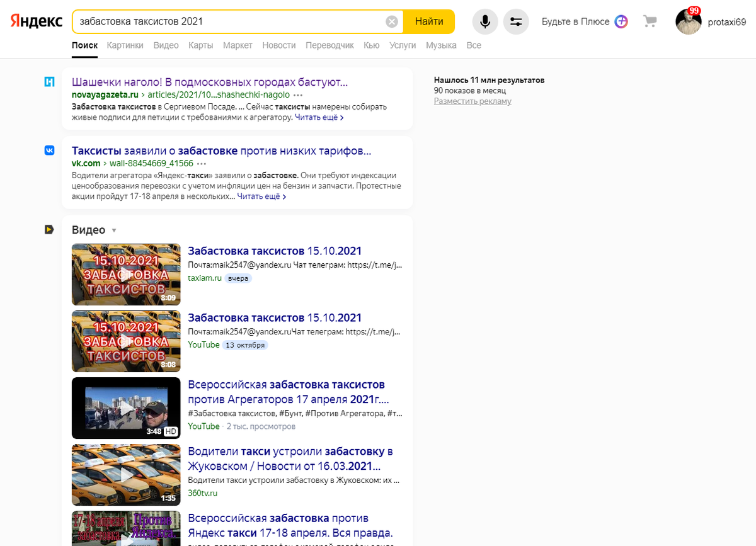Click the wall-88454669_41566 URL path
The height and width of the screenshot is (546, 756).
click(x=151, y=164)
